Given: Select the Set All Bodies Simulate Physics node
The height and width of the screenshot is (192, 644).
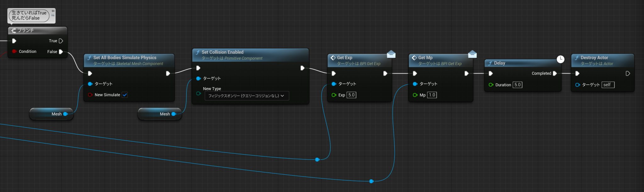Looking at the screenshot, I should click(125, 58).
